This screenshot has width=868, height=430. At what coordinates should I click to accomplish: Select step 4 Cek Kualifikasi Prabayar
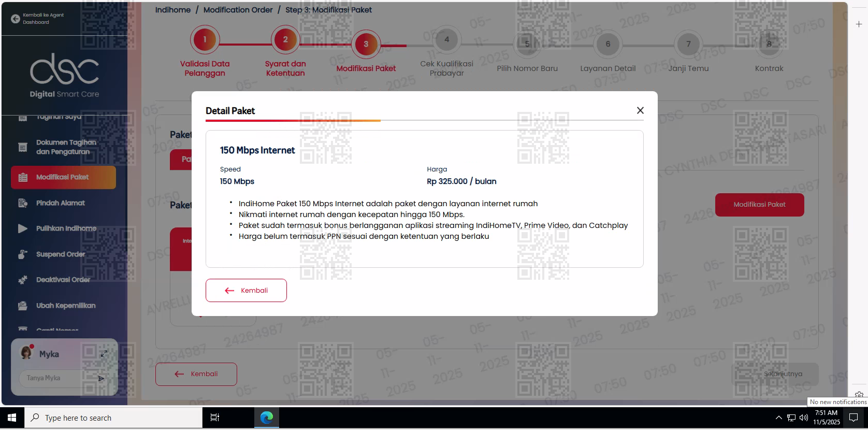tap(447, 39)
